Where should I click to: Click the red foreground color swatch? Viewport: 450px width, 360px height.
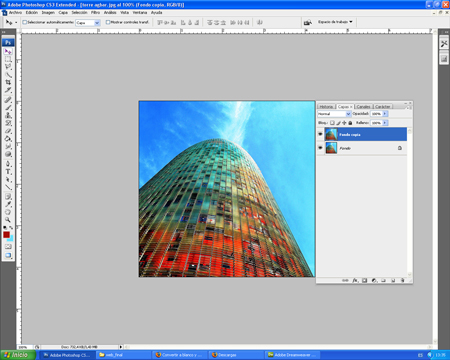[x=6, y=235]
